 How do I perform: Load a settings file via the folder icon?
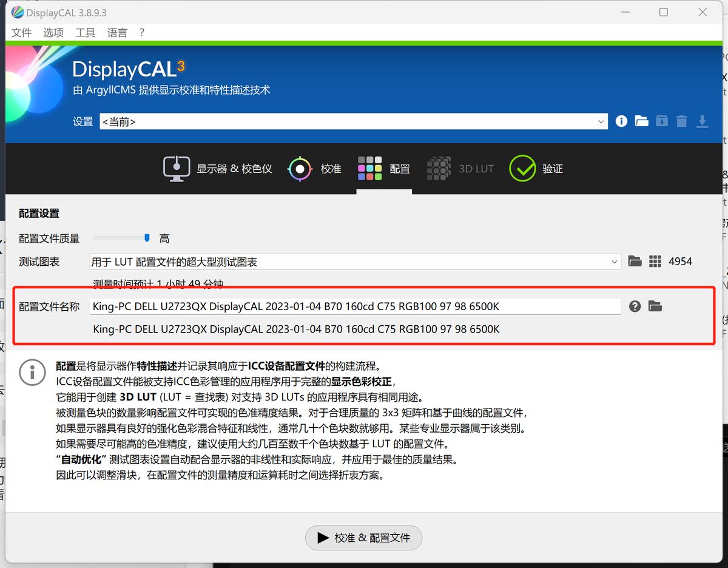[641, 121]
